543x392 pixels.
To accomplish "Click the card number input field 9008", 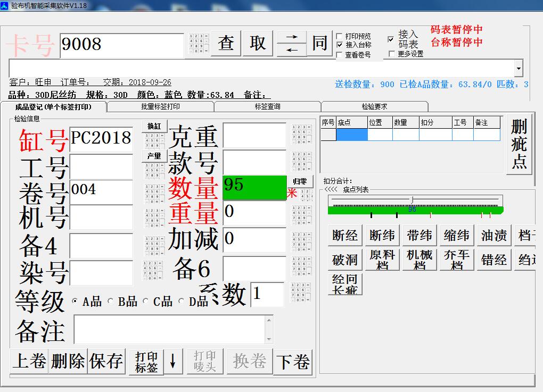I will point(122,45).
